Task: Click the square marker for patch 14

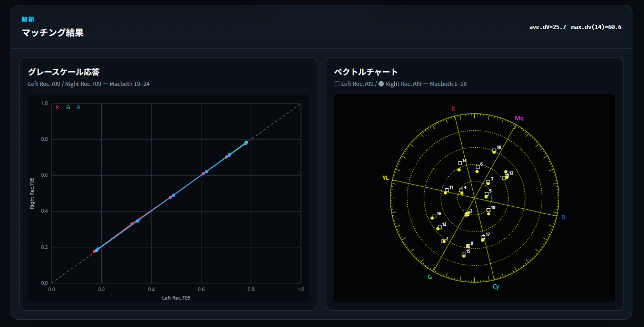Action: pyautogui.click(x=460, y=163)
